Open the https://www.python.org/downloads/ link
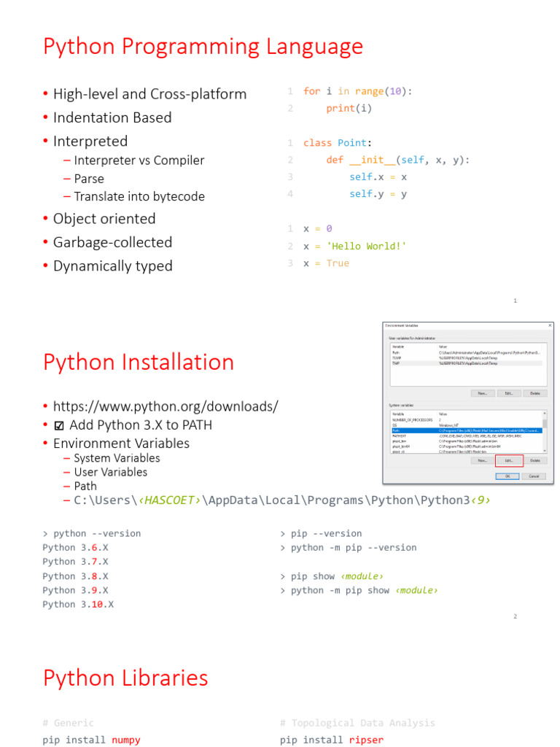 166,406
